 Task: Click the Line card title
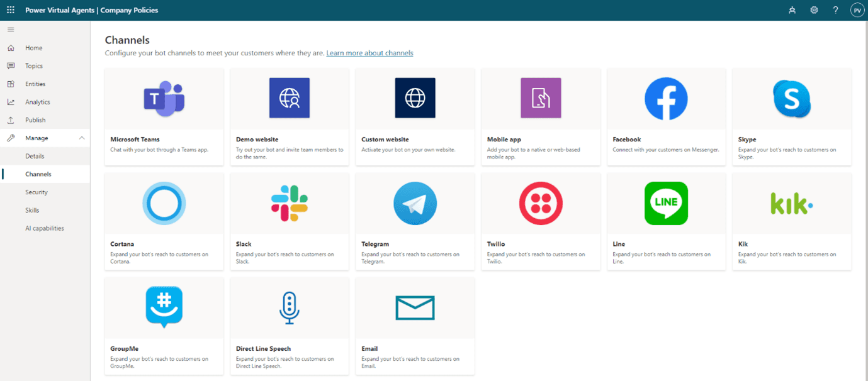pos(619,244)
